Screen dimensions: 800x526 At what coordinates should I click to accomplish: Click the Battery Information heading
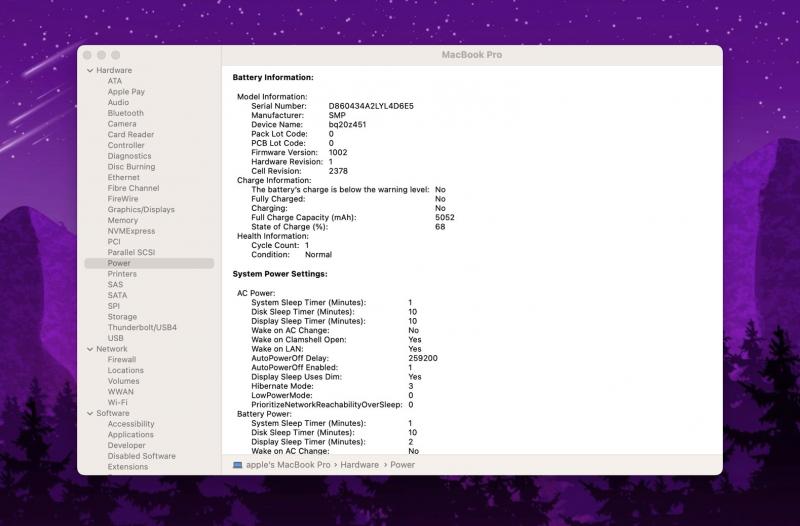[273, 78]
